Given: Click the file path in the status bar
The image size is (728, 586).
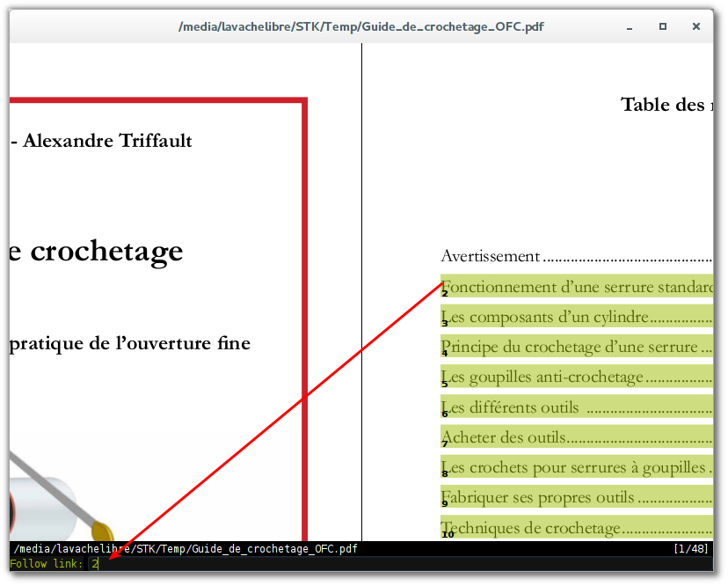Looking at the screenshot, I should pos(186,549).
